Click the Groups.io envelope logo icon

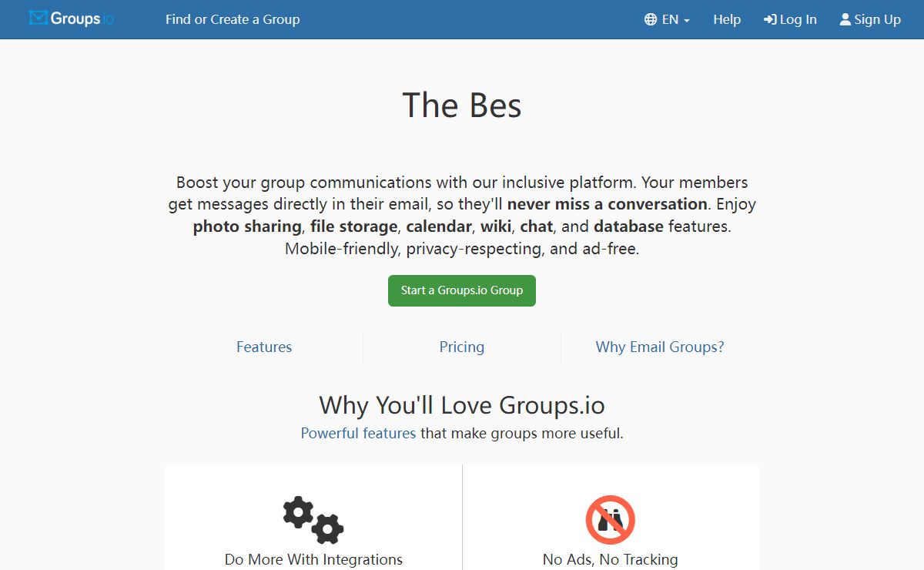pyautogui.click(x=38, y=18)
